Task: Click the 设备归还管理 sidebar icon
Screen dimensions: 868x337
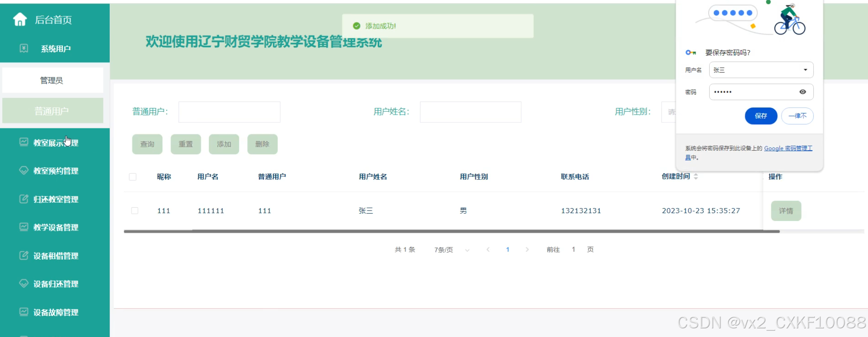Action: [x=24, y=283]
